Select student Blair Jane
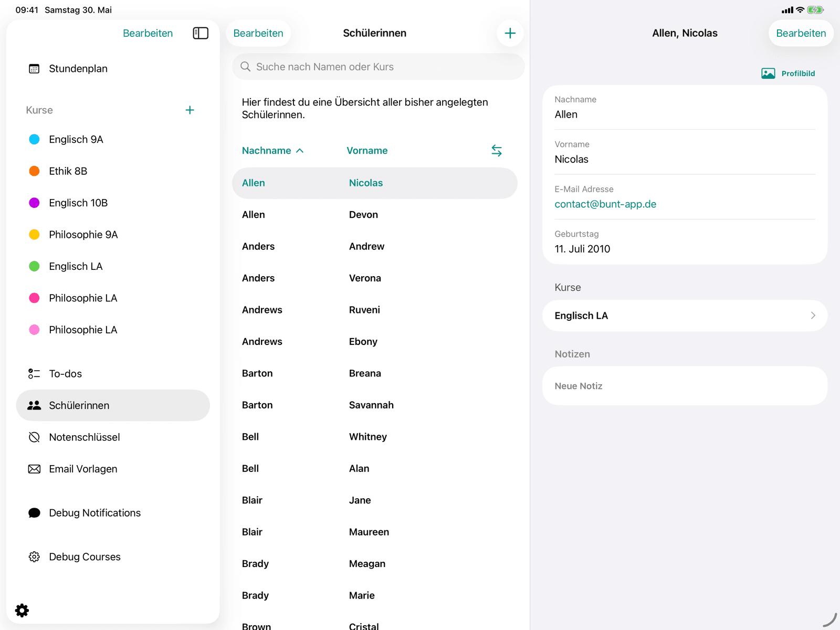The height and width of the screenshot is (630, 840). (375, 500)
